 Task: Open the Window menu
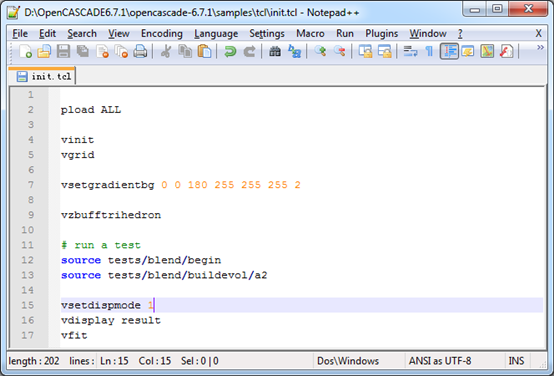tap(428, 34)
